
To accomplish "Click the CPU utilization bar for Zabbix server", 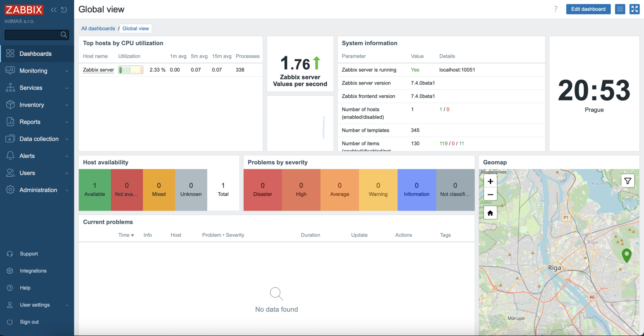I will 130,69.
